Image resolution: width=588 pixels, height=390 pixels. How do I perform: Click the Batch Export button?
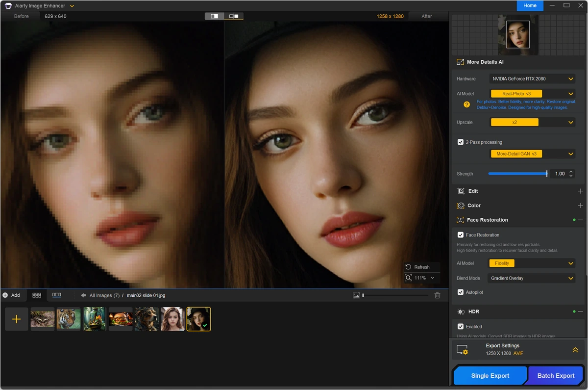tap(556, 376)
